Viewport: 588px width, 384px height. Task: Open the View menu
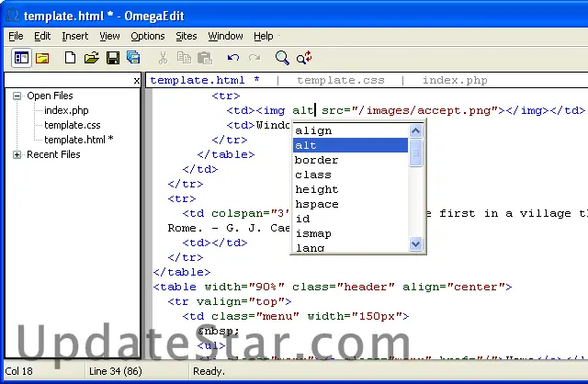pos(109,37)
